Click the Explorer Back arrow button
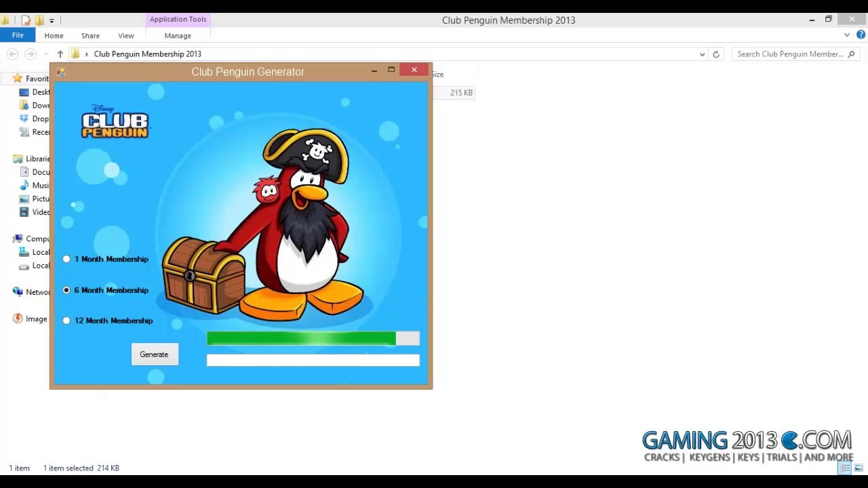This screenshot has height=488, width=868. [12, 54]
